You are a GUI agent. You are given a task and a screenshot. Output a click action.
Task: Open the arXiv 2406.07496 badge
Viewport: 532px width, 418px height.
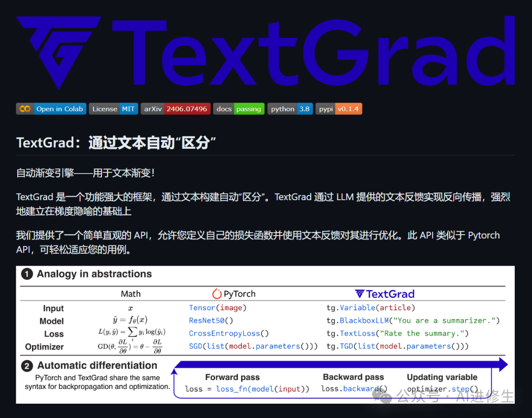175,108
